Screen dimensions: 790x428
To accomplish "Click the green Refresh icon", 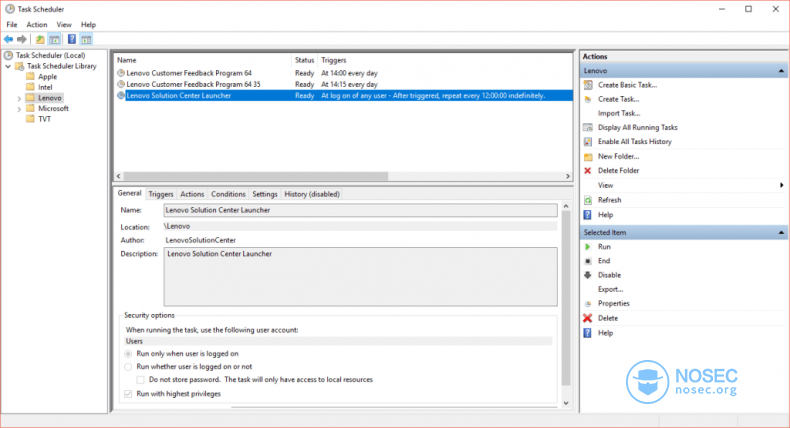I will pos(588,200).
